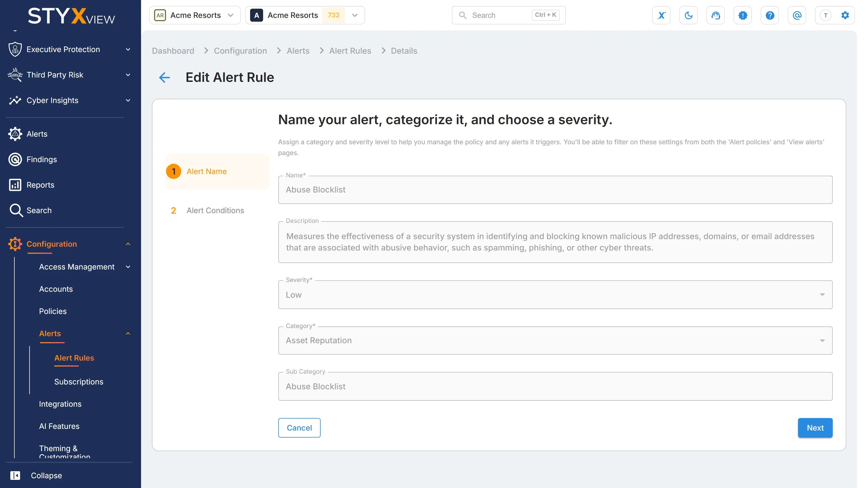Click the Findings target icon

[15, 160]
